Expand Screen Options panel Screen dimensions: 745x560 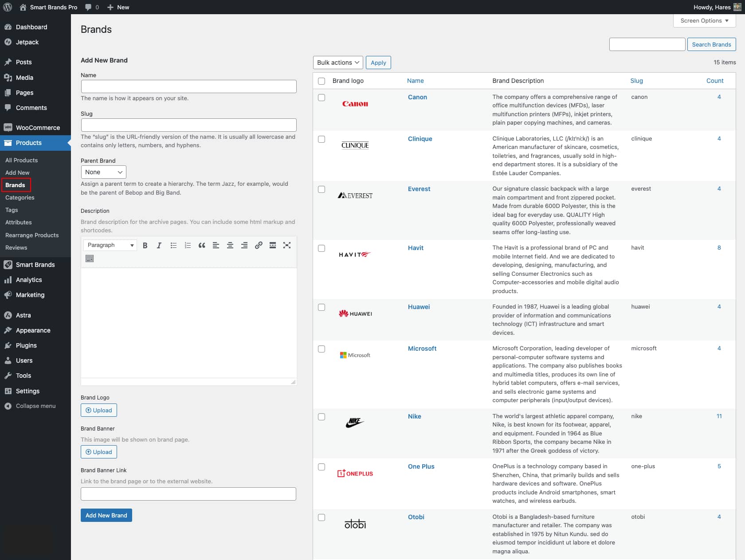pyautogui.click(x=704, y=21)
